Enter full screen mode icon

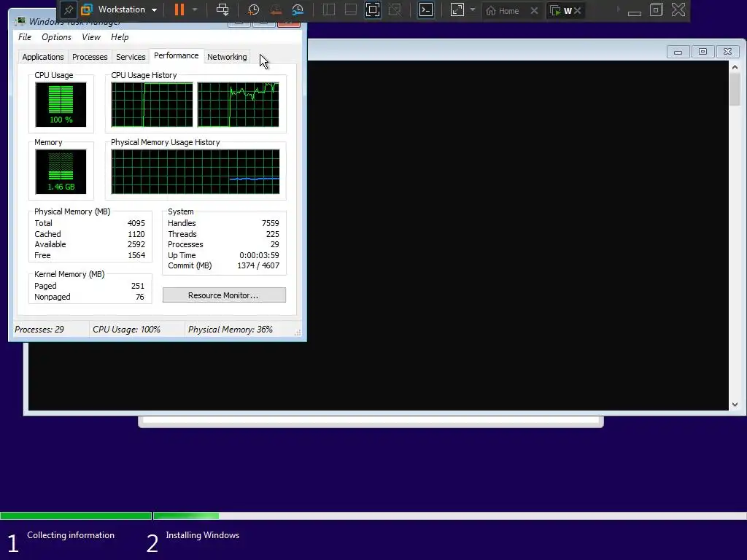tap(373, 9)
